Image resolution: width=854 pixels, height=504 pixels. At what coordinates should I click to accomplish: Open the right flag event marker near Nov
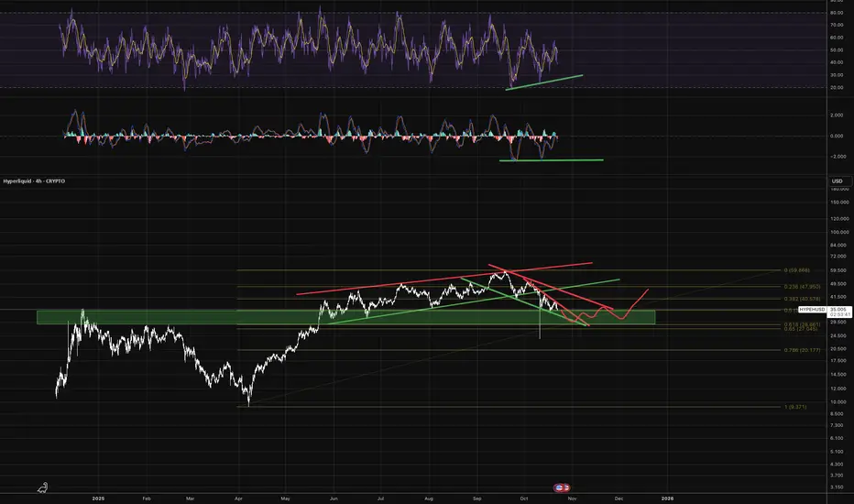point(565,488)
